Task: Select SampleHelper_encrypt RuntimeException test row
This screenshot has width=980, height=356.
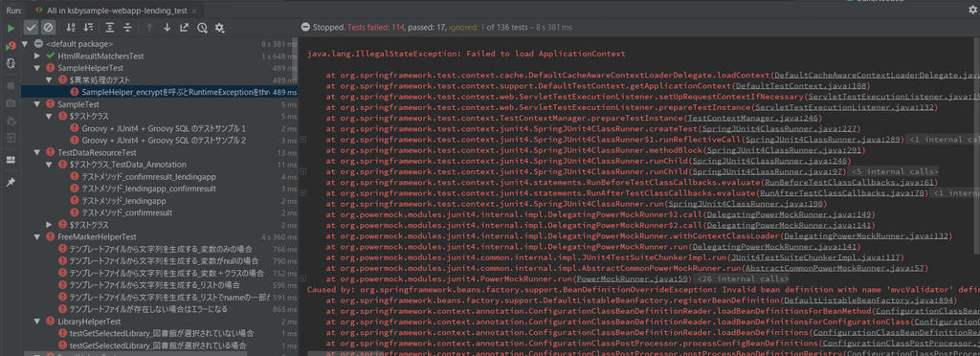Action: coord(159,92)
